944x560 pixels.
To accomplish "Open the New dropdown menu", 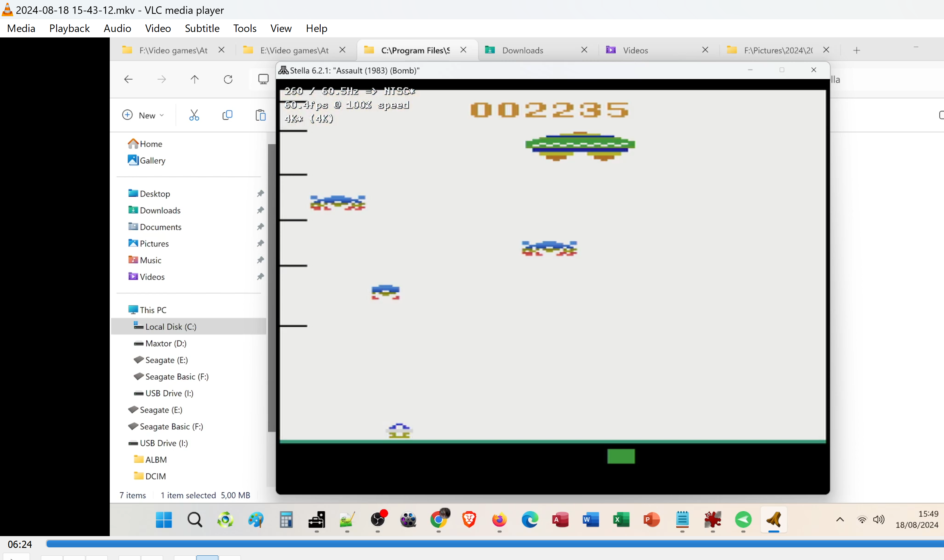I will tap(143, 115).
